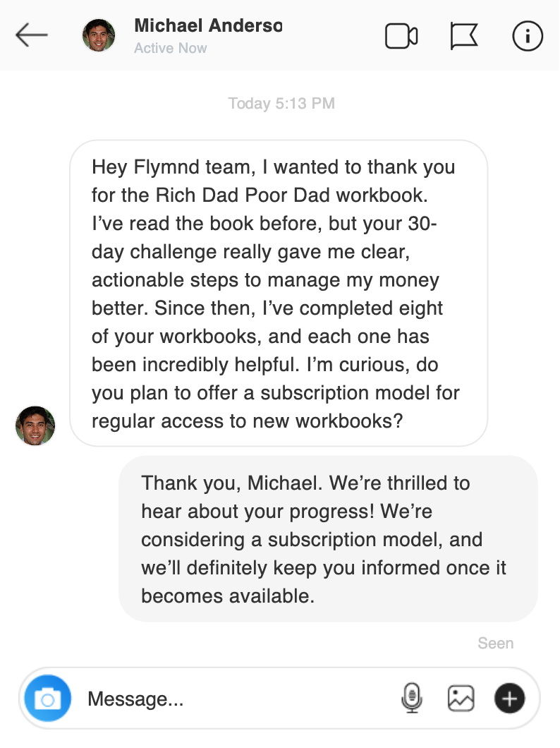This screenshot has height=748, width=560.
Task: Click the Active Now status text
Action: [x=171, y=49]
